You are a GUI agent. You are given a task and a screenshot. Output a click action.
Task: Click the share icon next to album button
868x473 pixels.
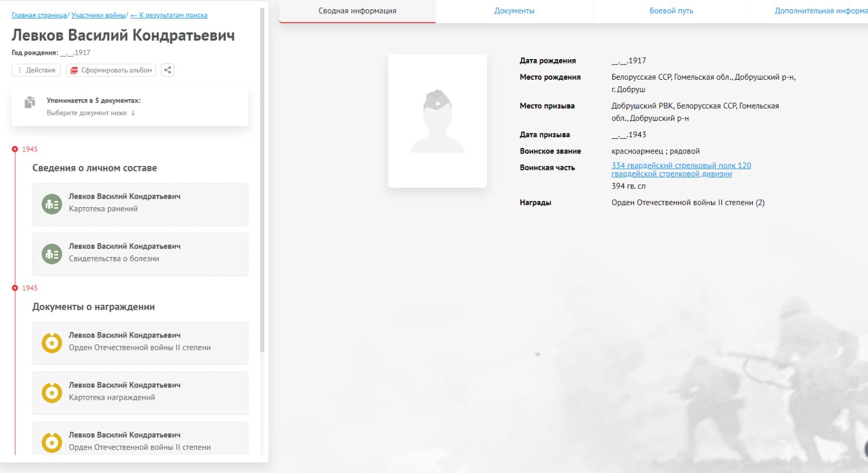[168, 70]
